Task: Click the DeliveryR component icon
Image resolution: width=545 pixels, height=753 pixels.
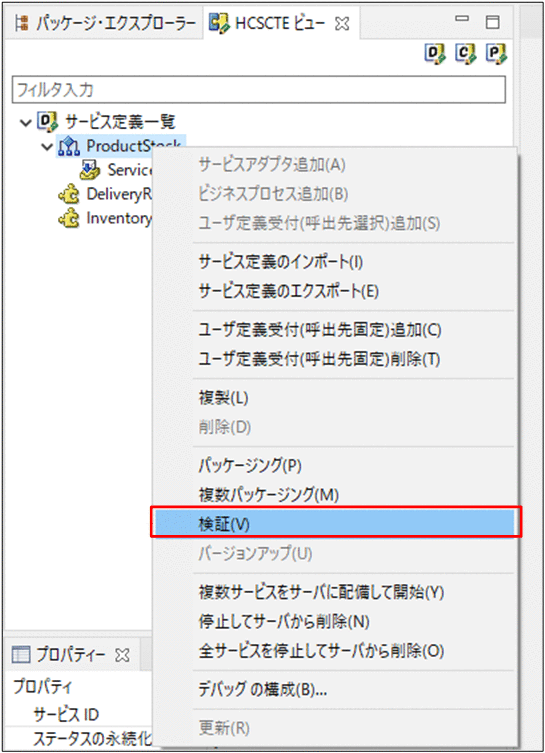Action: tap(69, 194)
